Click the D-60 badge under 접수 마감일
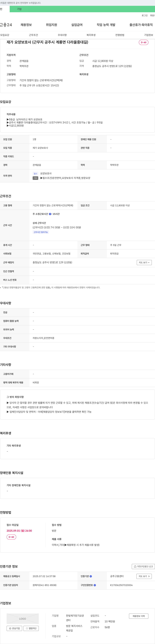 pos(11,537)
